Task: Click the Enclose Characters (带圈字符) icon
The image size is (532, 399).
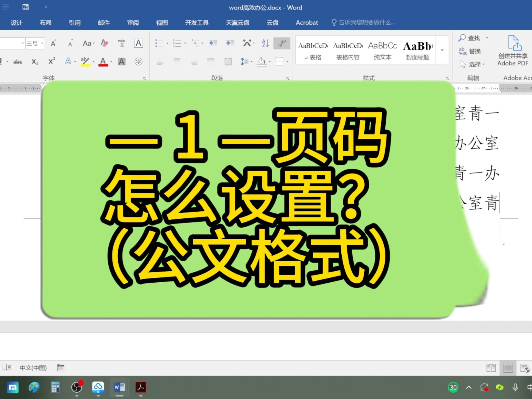Action: (138, 62)
